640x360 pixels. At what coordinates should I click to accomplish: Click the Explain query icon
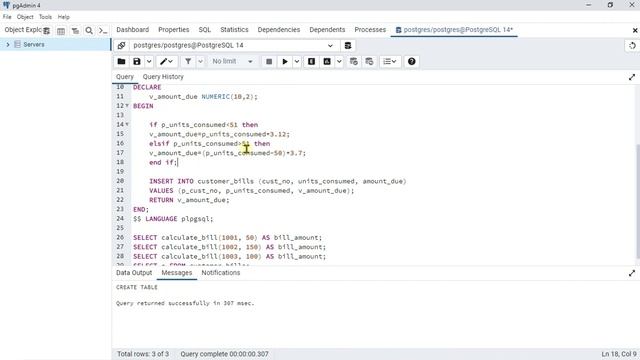(311, 61)
